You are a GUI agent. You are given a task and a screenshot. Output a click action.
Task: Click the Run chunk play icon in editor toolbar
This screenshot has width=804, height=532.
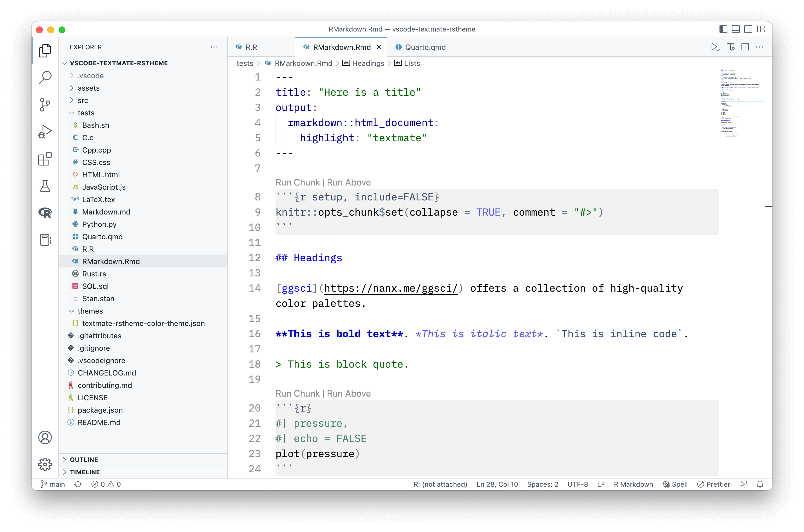click(715, 47)
